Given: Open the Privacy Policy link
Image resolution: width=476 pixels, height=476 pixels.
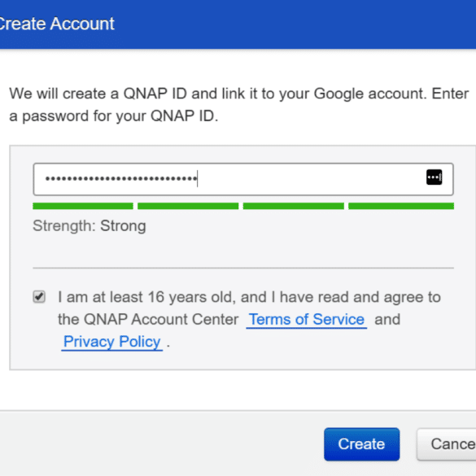Looking at the screenshot, I should [x=111, y=342].
